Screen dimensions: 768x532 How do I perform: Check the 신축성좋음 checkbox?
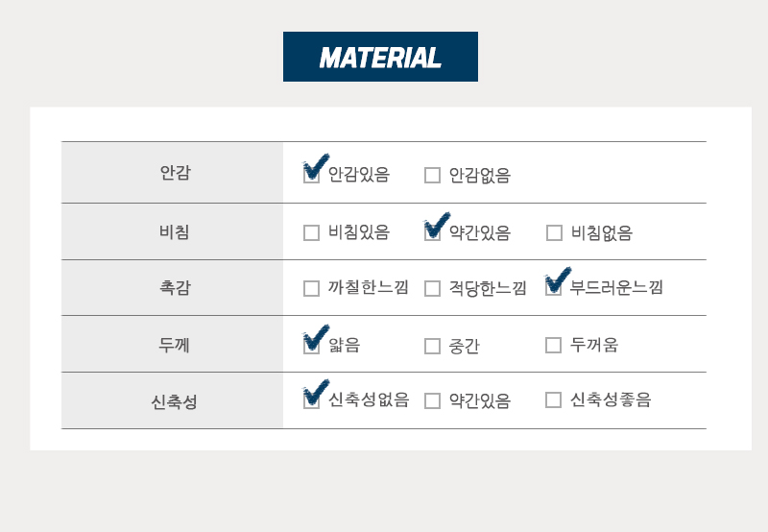point(554,399)
